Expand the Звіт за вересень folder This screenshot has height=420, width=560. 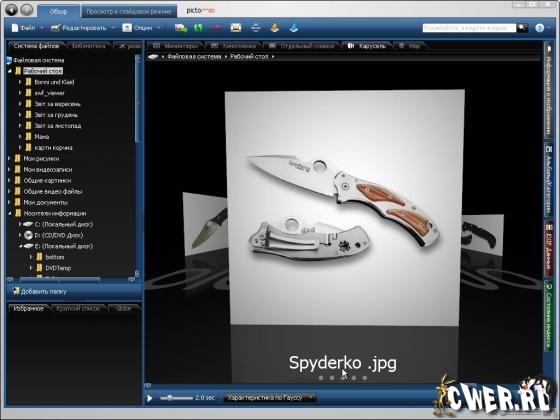coord(20,104)
